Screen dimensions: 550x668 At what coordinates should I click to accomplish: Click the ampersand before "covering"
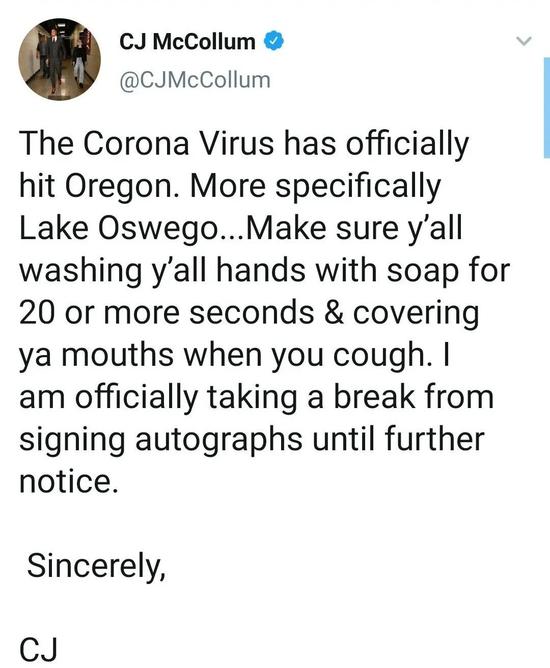pos(334,313)
